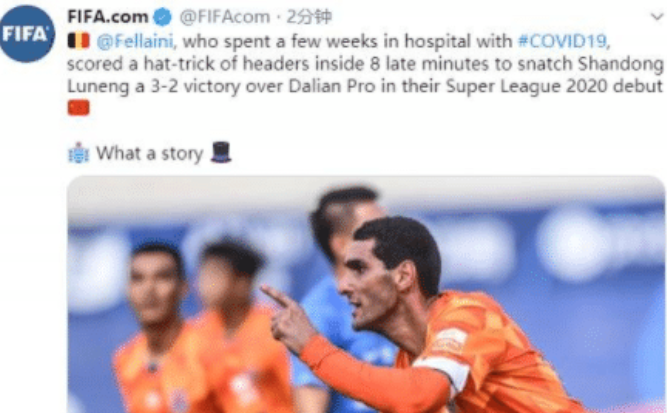
Task: Open the FIFA profile avatar
Action: [x=27, y=34]
